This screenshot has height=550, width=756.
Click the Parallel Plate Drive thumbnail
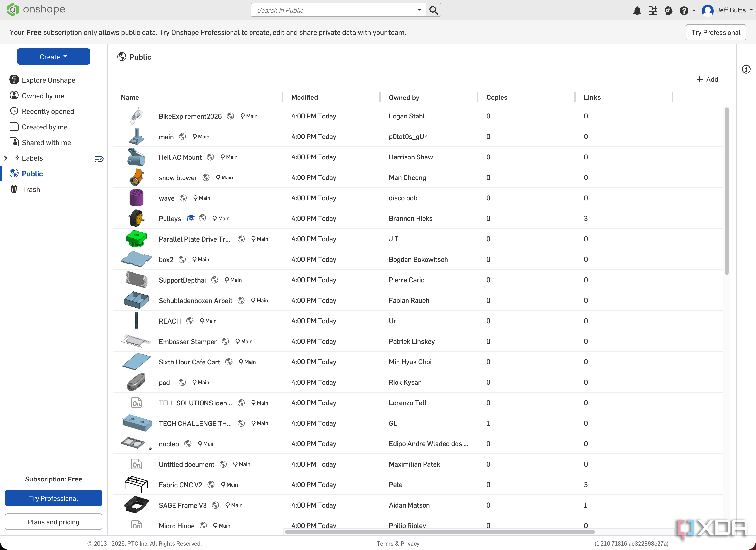pos(136,239)
